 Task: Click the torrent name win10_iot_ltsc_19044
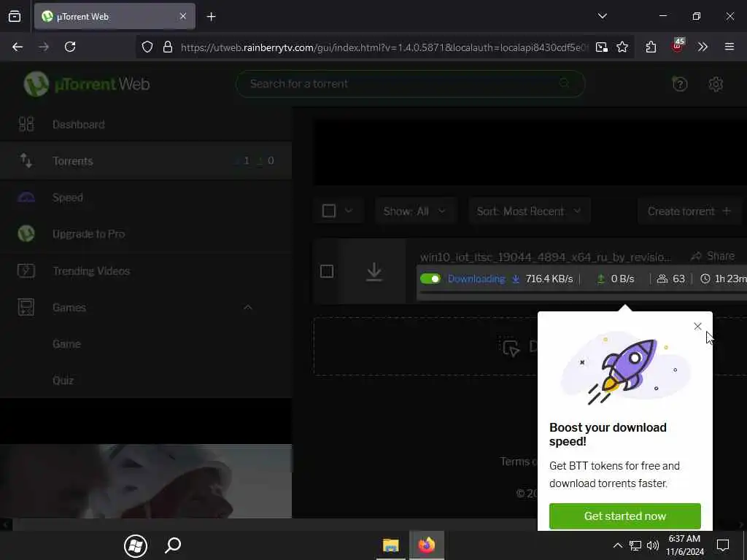click(x=545, y=257)
